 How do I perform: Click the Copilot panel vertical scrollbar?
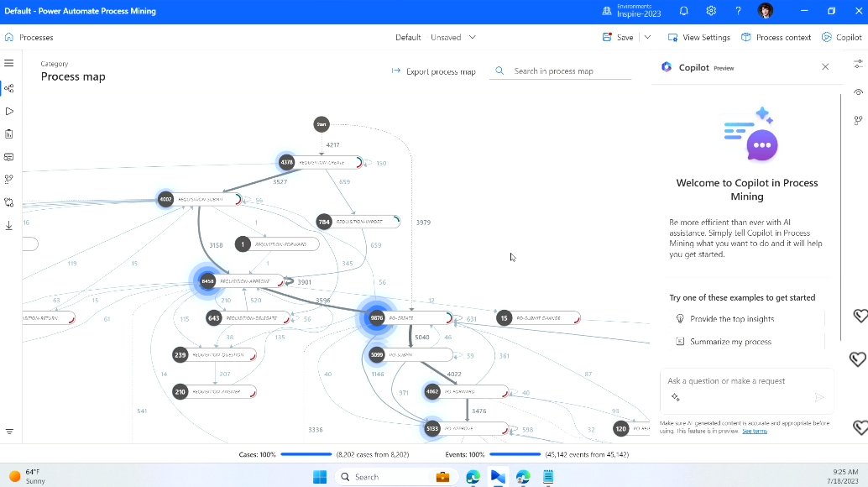click(x=841, y=217)
